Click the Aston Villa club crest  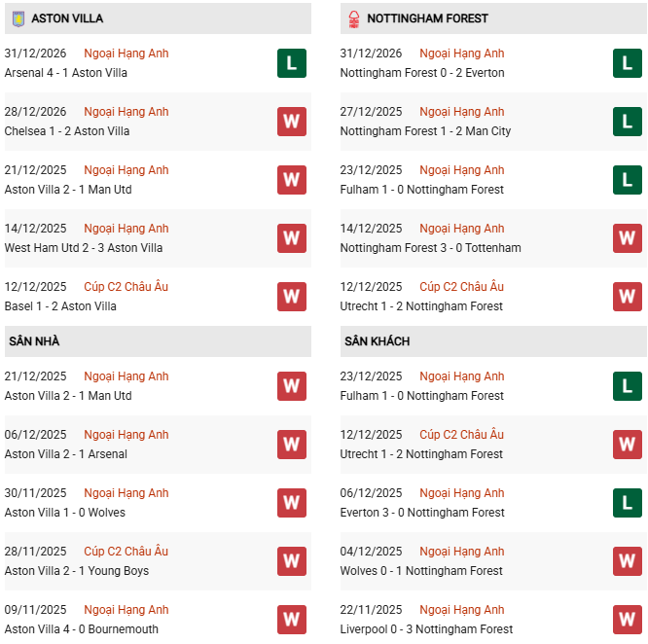18,18
